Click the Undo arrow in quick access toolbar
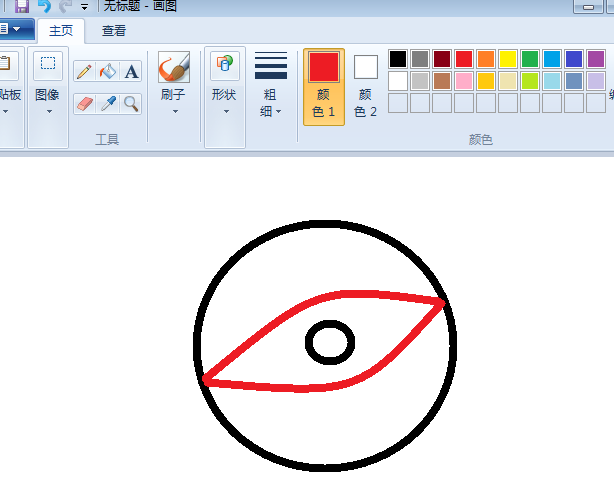The width and height of the screenshot is (614, 500). tap(44, 6)
